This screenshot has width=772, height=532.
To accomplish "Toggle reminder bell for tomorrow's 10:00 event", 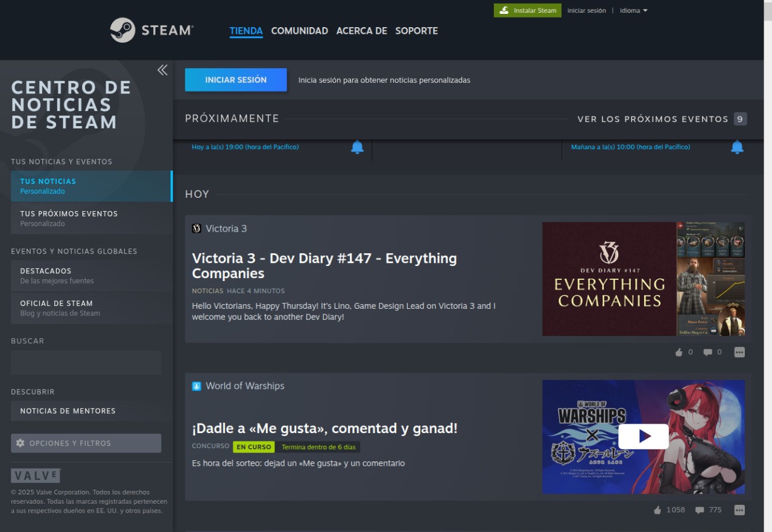I will (x=737, y=147).
